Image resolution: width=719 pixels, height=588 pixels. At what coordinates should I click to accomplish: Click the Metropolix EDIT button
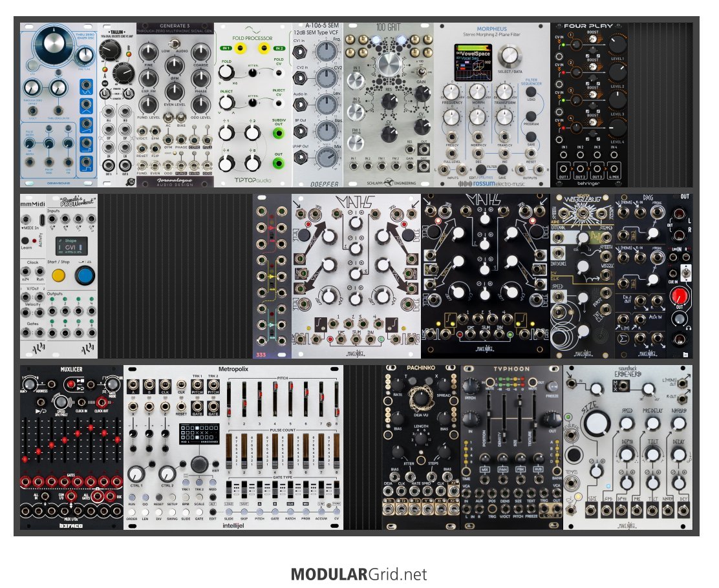coord(213,512)
